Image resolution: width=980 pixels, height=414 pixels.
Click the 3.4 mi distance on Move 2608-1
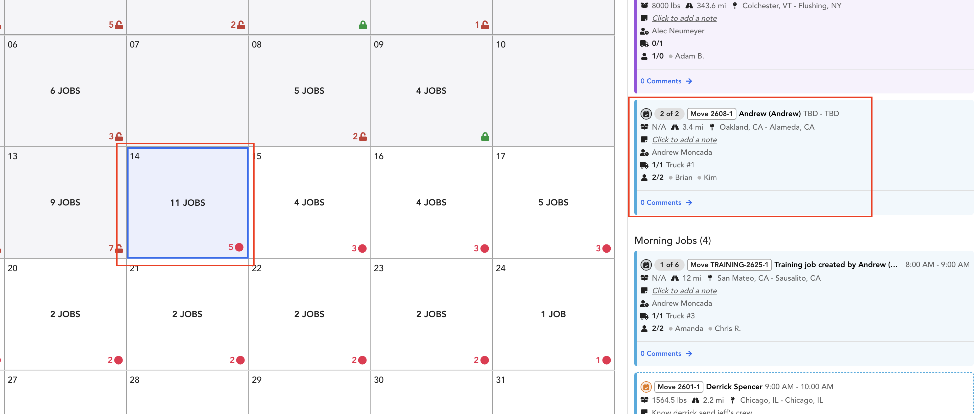(x=692, y=127)
